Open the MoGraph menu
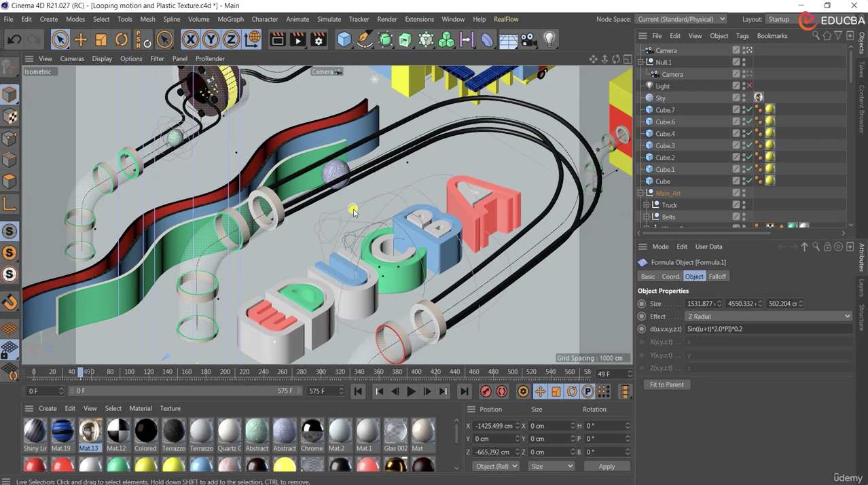The image size is (868, 485). point(230,19)
